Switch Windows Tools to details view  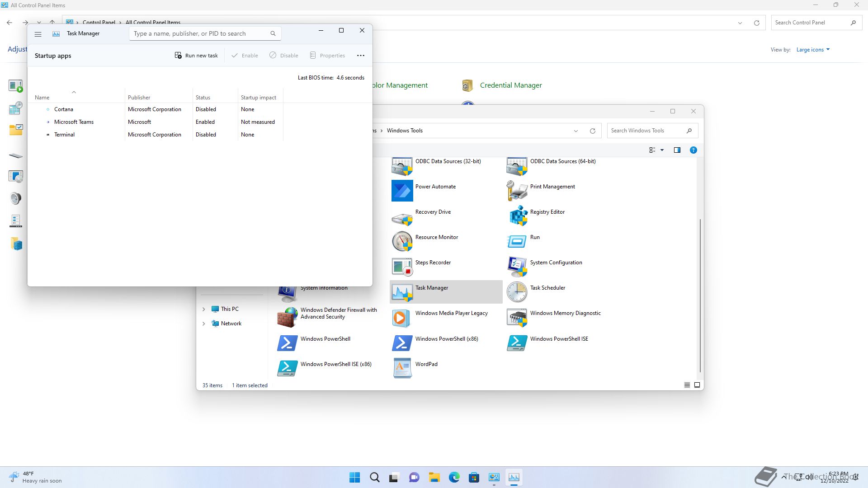[687, 385]
